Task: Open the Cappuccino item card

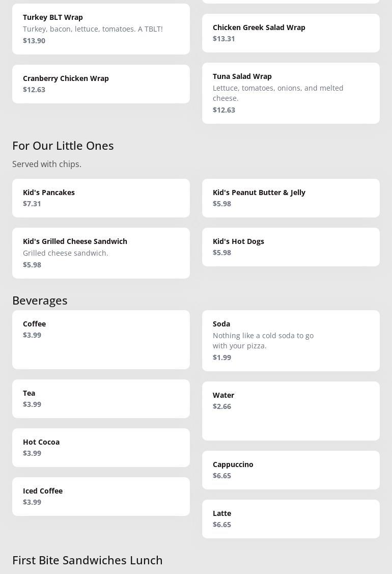Action: click(291, 470)
